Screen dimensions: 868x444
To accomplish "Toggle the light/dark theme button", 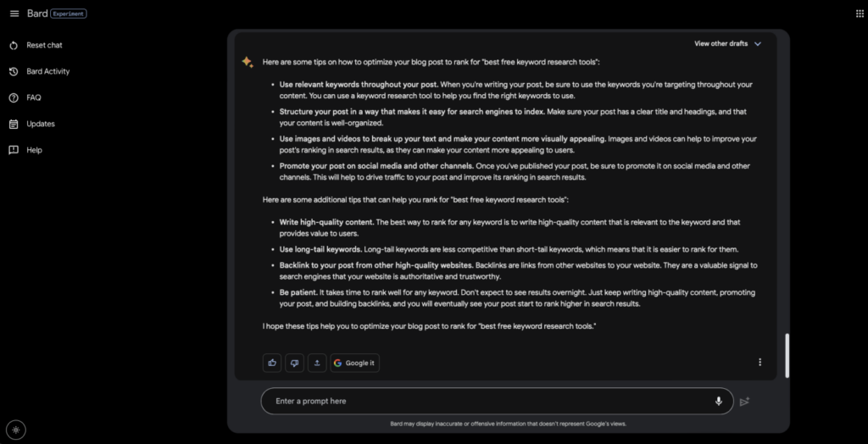I will pyautogui.click(x=16, y=430).
